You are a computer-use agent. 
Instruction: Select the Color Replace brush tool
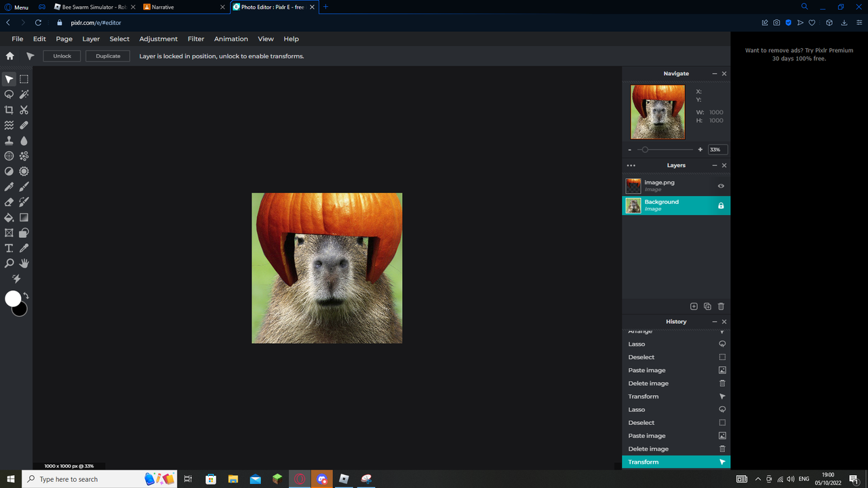[24, 202]
